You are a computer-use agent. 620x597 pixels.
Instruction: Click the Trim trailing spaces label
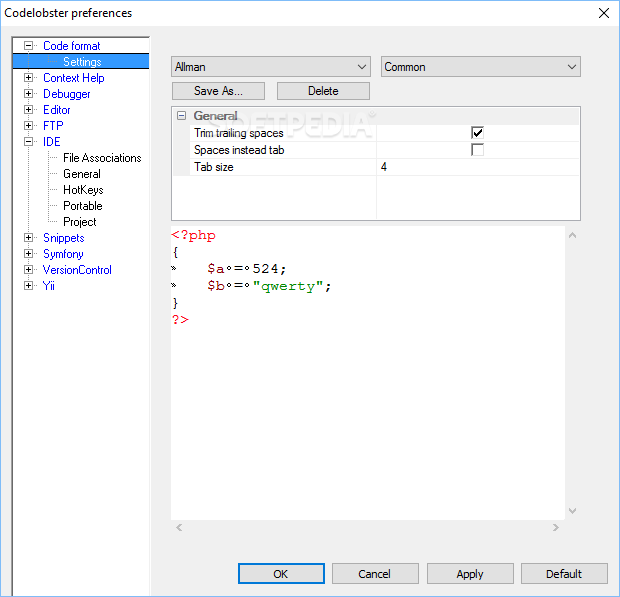coord(239,133)
